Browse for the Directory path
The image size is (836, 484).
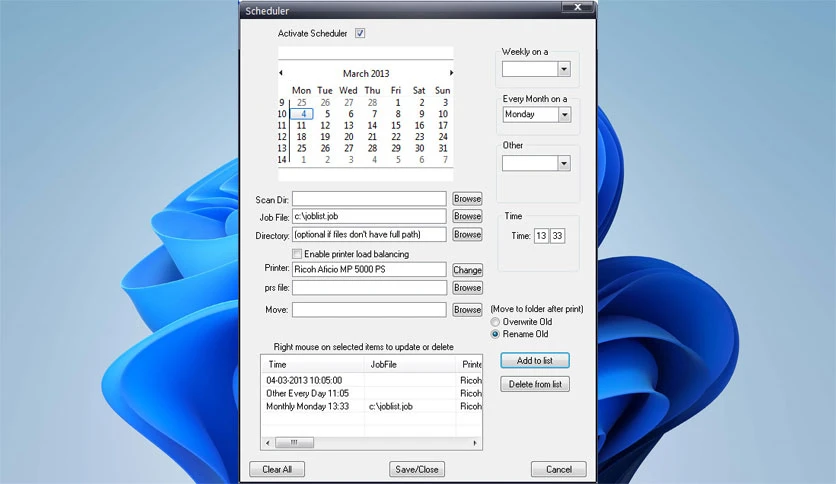[x=468, y=235]
